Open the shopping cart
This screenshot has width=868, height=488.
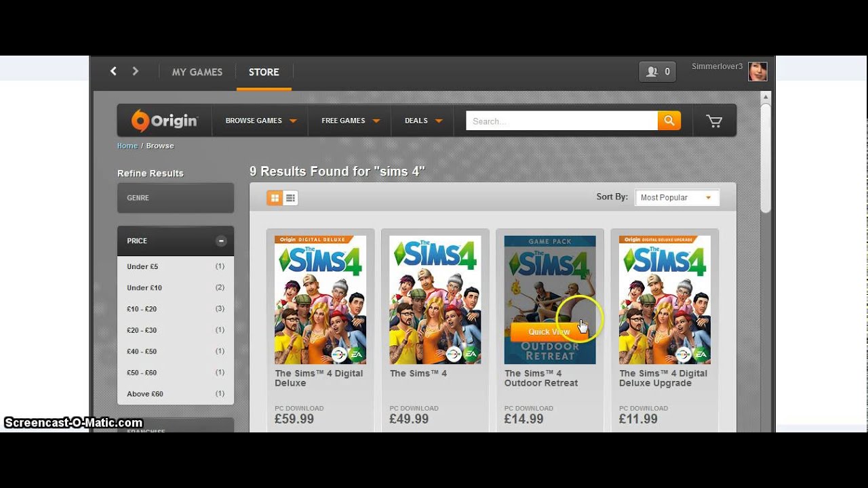coord(714,121)
